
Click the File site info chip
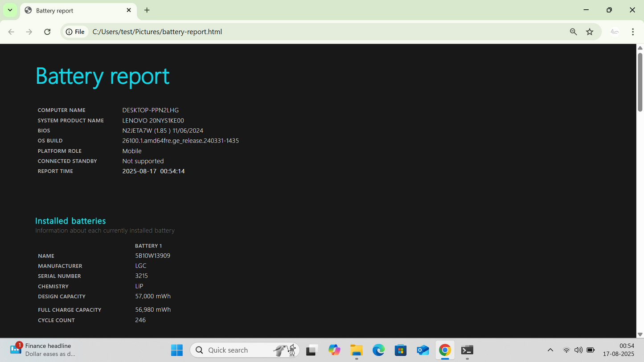75,32
